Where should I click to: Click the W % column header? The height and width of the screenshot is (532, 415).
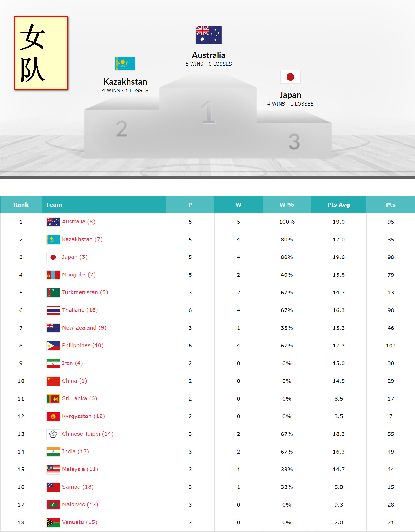click(287, 205)
